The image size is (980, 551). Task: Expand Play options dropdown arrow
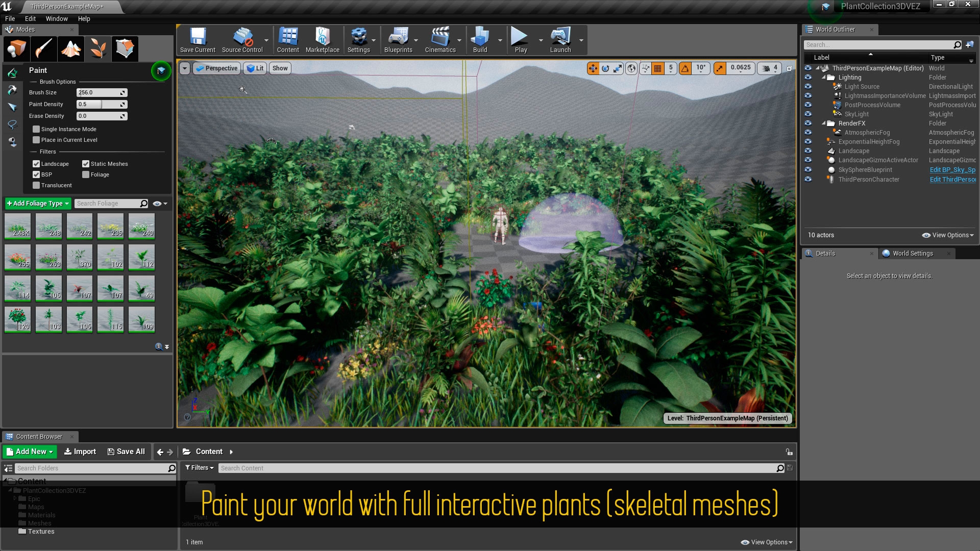tap(541, 40)
